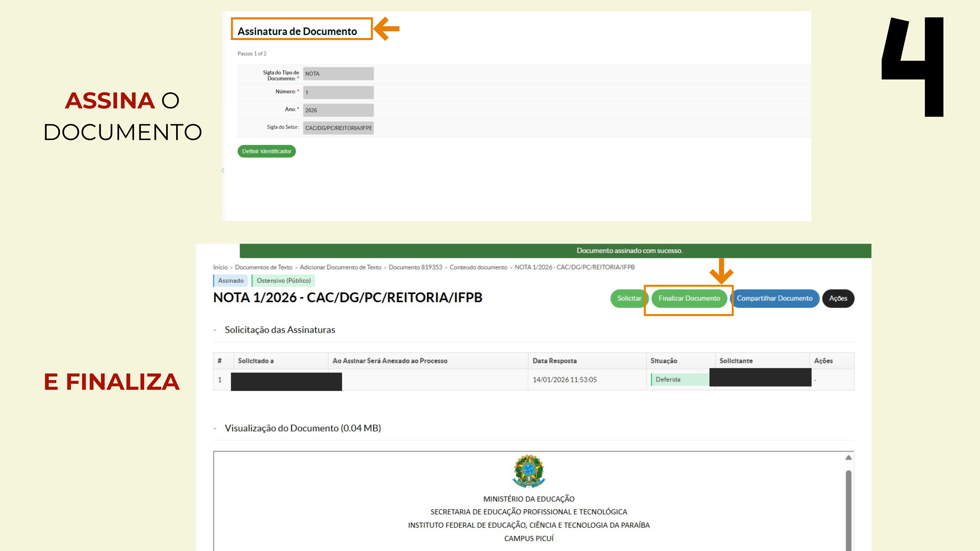Collapse the Solicitação das Assinaturas section
This screenshot has width=980, height=551.
215,330
